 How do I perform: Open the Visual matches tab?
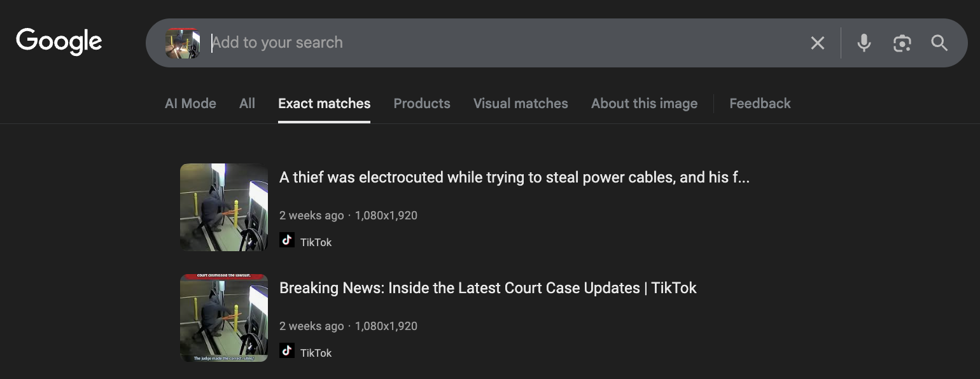pos(520,104)
